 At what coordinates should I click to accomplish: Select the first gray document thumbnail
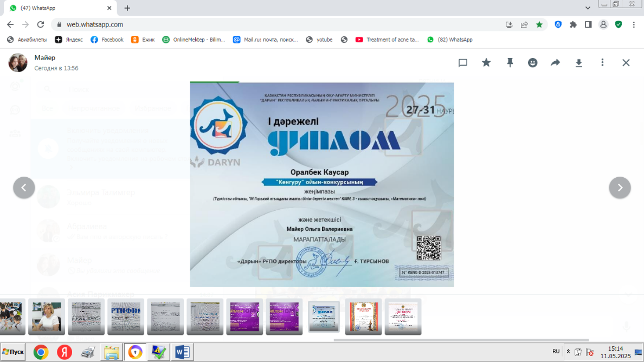[x=86, y=316]
